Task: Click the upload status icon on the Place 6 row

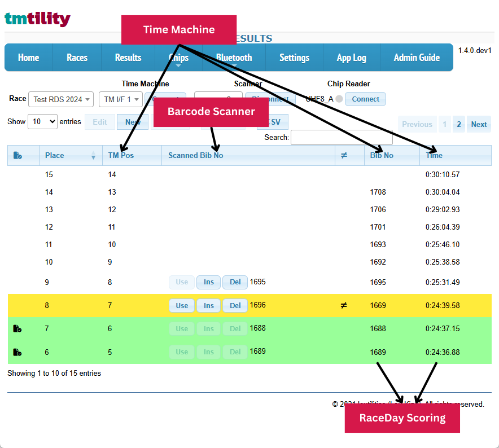Action: pyautogui.click(x=17, y=352)
